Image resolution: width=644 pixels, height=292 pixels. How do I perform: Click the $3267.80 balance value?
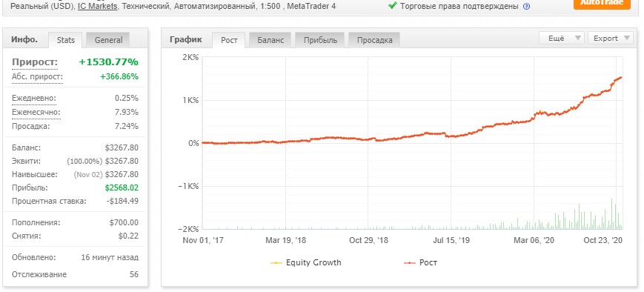pyautogui.click(x=122, y=147)
